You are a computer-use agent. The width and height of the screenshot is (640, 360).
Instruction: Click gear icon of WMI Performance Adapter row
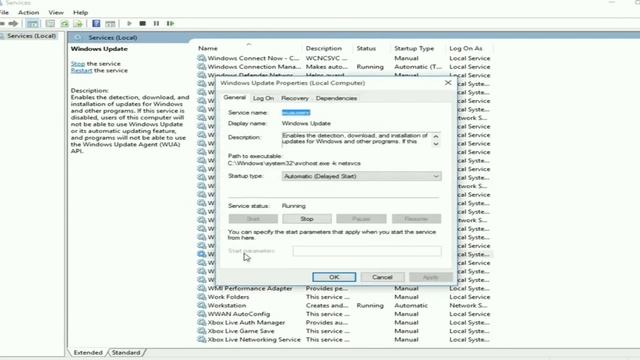[x=202, y=288]
